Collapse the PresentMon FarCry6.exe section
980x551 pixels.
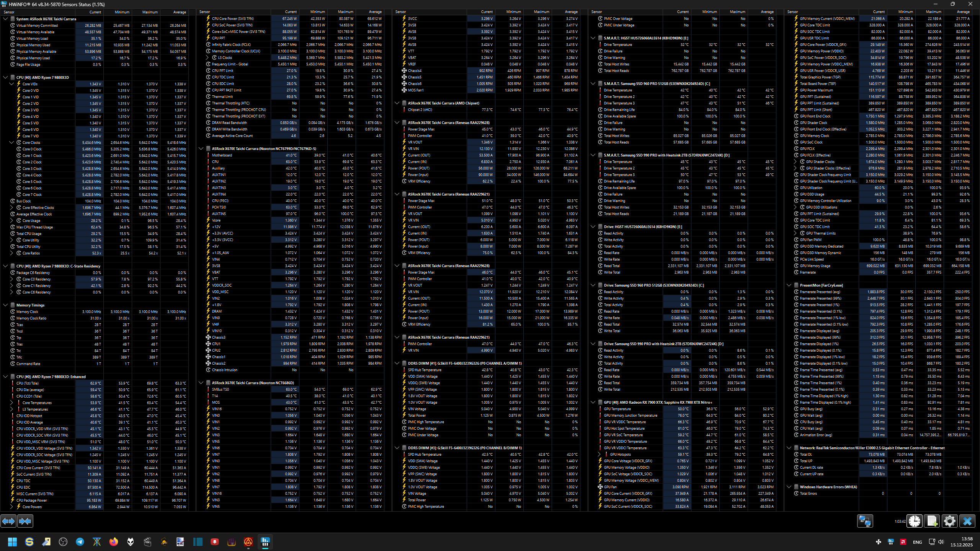(789, 285)
